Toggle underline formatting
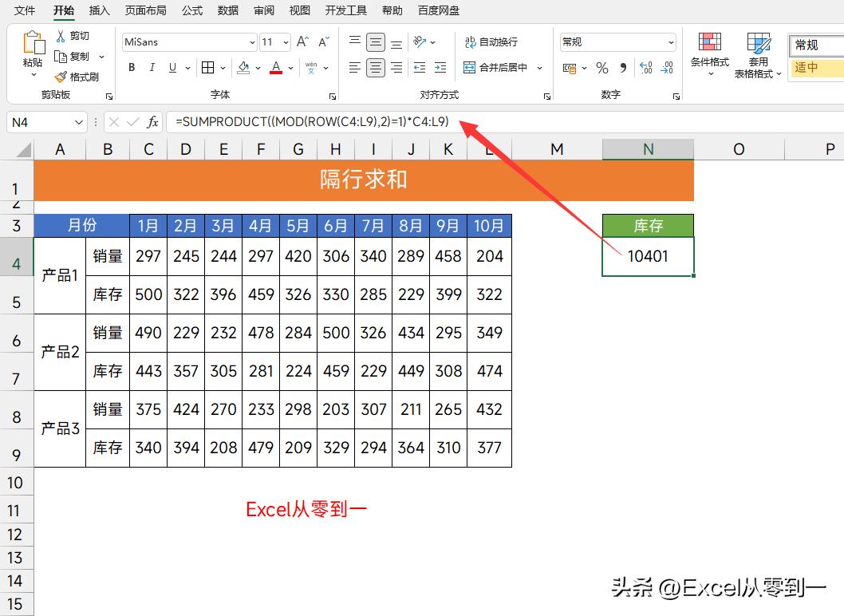 [x=172, y=68]
